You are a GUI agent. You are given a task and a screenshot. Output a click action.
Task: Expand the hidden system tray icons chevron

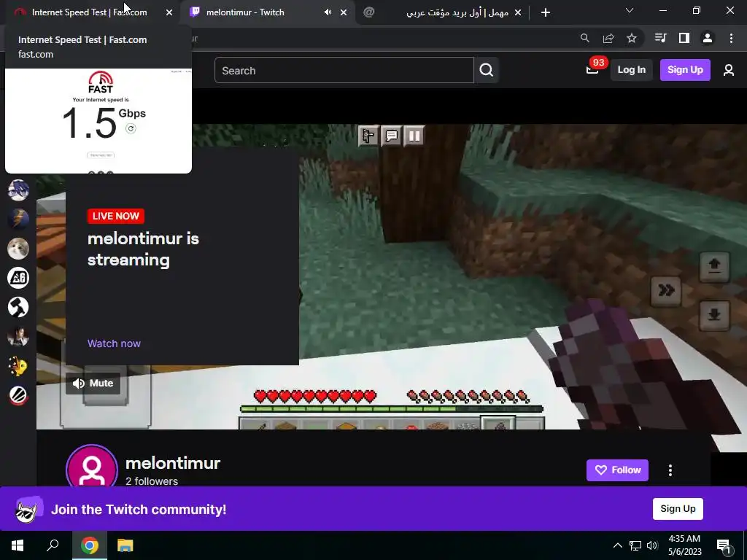[x=617, y=545]
